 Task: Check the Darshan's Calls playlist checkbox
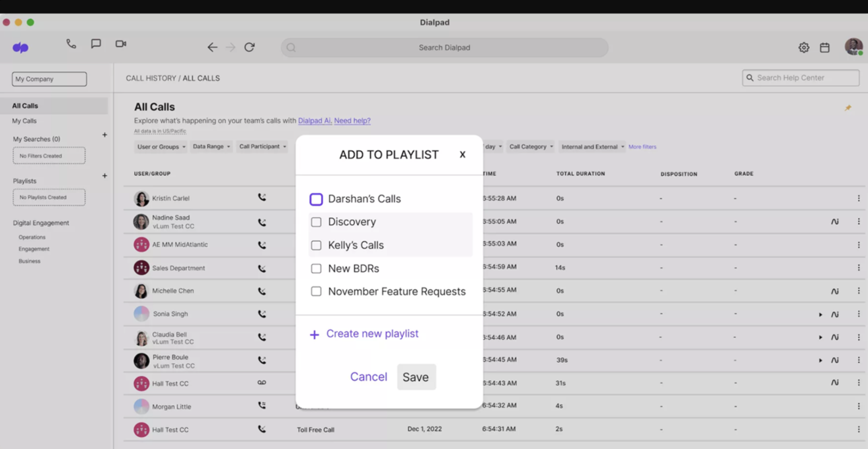pos(316,199)
